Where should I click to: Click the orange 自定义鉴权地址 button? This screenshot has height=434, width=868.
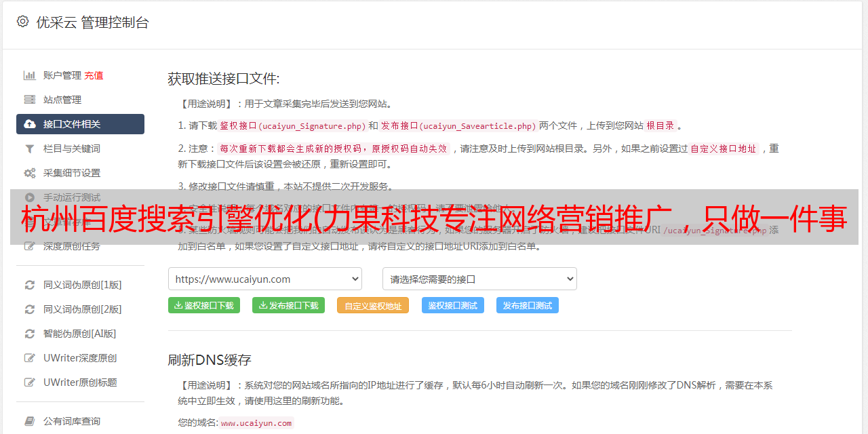(373, 305)
